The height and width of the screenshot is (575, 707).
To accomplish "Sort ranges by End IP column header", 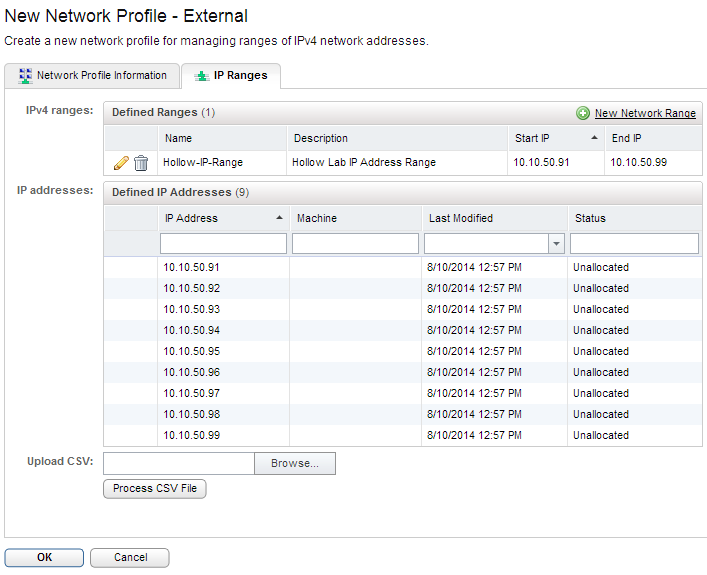I will [627, 138].
